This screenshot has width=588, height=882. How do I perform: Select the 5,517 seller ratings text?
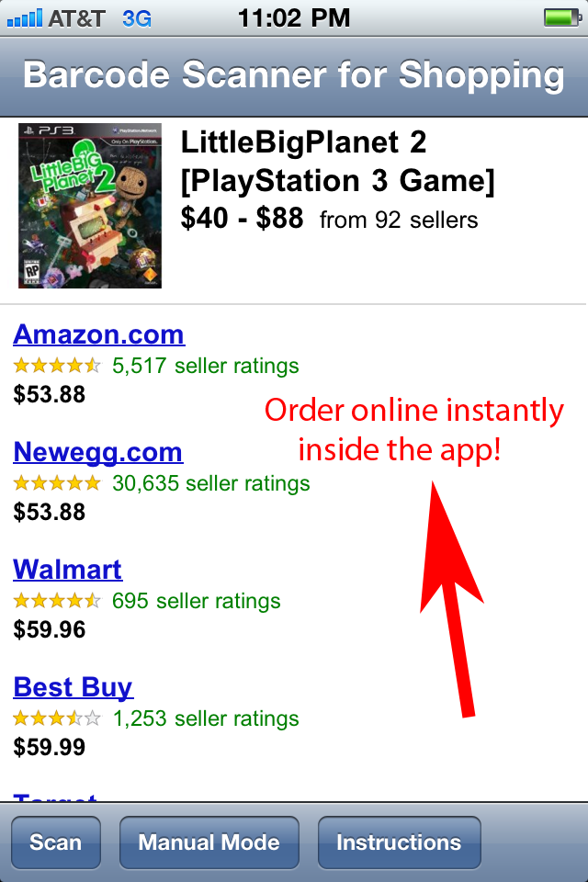206,366
